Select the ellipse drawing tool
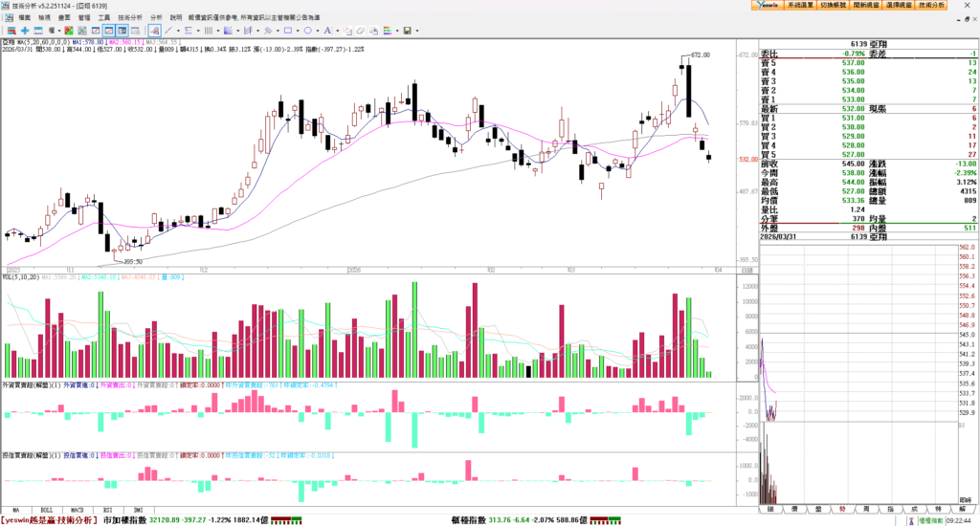 point(307,31)
